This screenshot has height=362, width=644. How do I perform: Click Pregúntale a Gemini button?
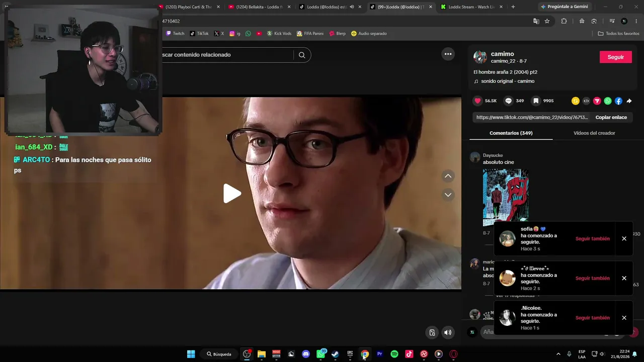[563, 7]
